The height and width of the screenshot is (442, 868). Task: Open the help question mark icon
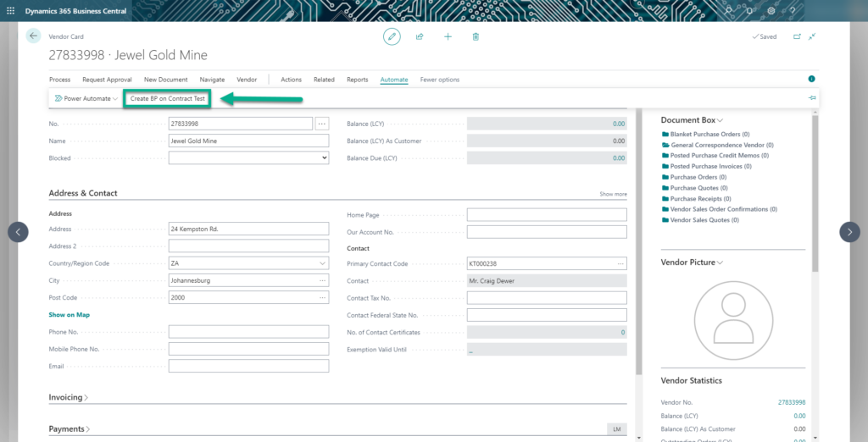(x=793, y=10)
